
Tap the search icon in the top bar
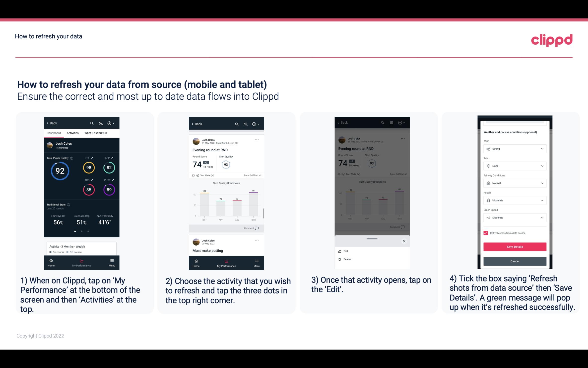tap(92, 123)
